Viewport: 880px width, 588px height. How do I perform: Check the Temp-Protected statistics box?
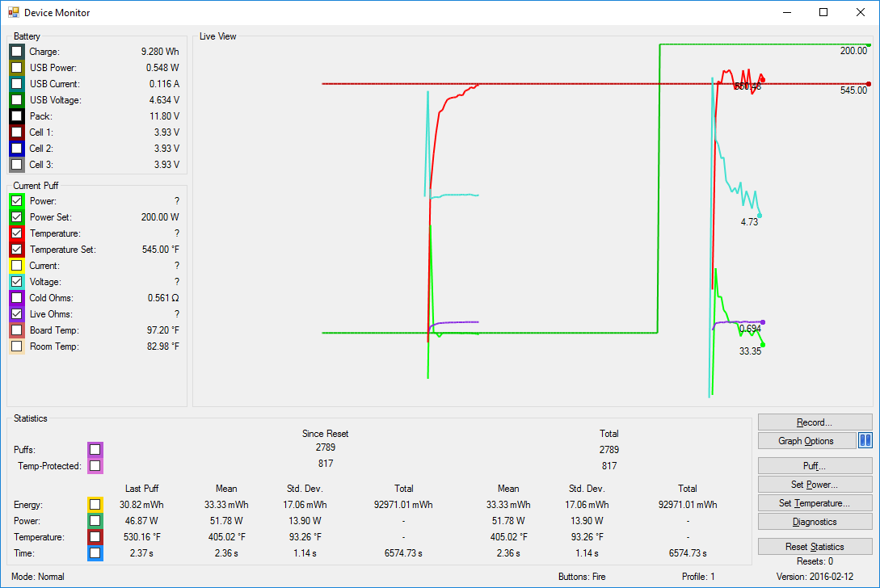pos(95,465)
